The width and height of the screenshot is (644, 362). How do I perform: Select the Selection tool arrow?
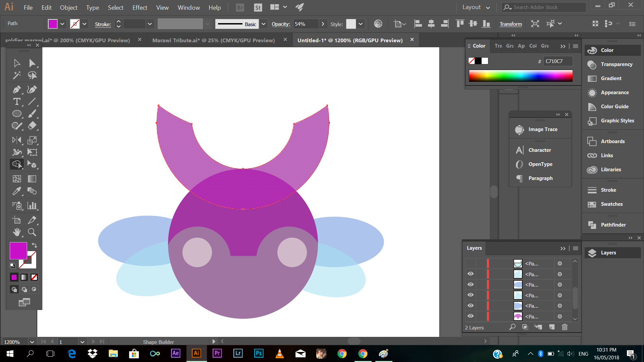pyautogui.click(x=17, y=63)
